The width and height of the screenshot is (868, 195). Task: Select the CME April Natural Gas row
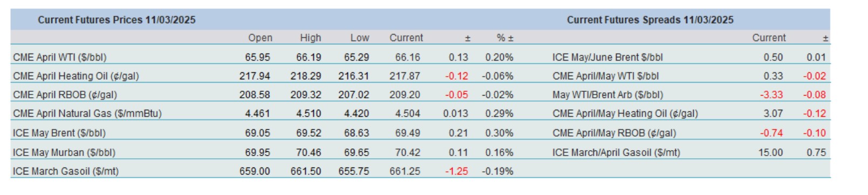263,114
